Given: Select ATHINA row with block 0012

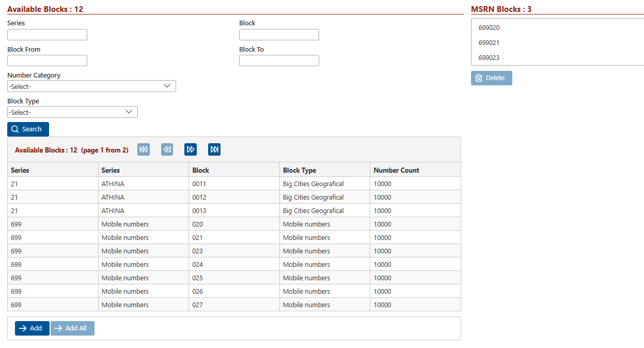Looking at the screenshot, I should [199, 198].
